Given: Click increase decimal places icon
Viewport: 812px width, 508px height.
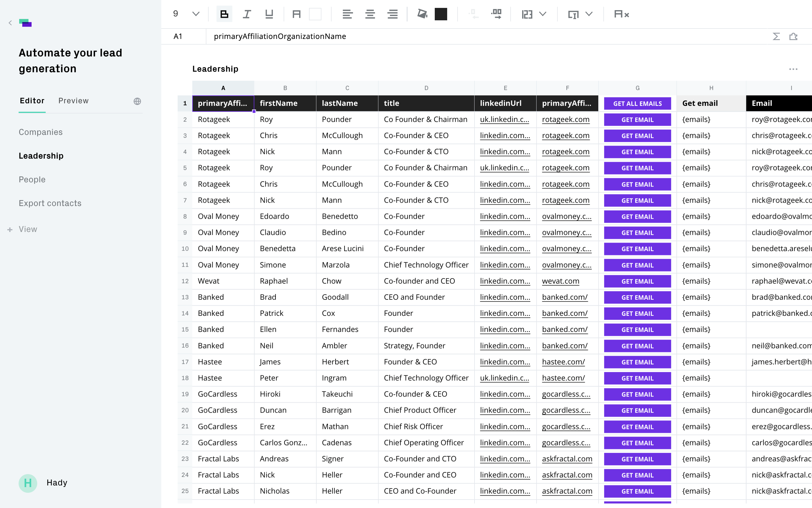Looking at the screenshot, I should pos(496,14).
